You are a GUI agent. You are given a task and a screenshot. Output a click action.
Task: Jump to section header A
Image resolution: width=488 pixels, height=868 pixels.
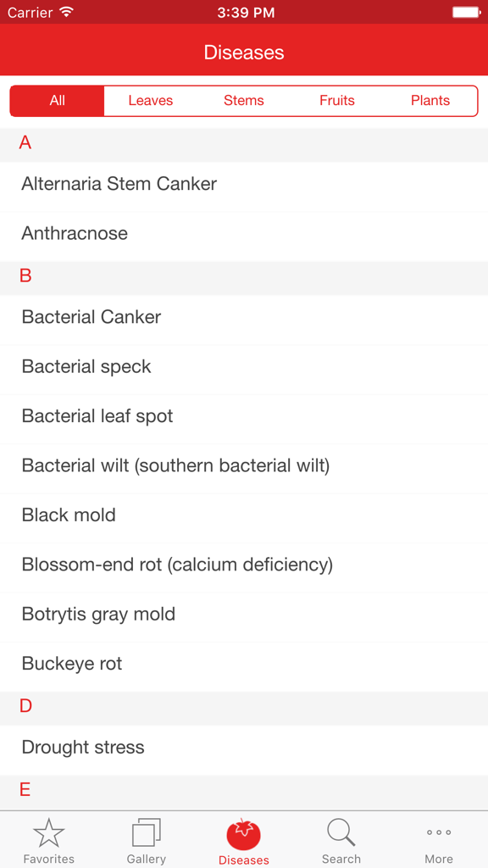(25, 143)
